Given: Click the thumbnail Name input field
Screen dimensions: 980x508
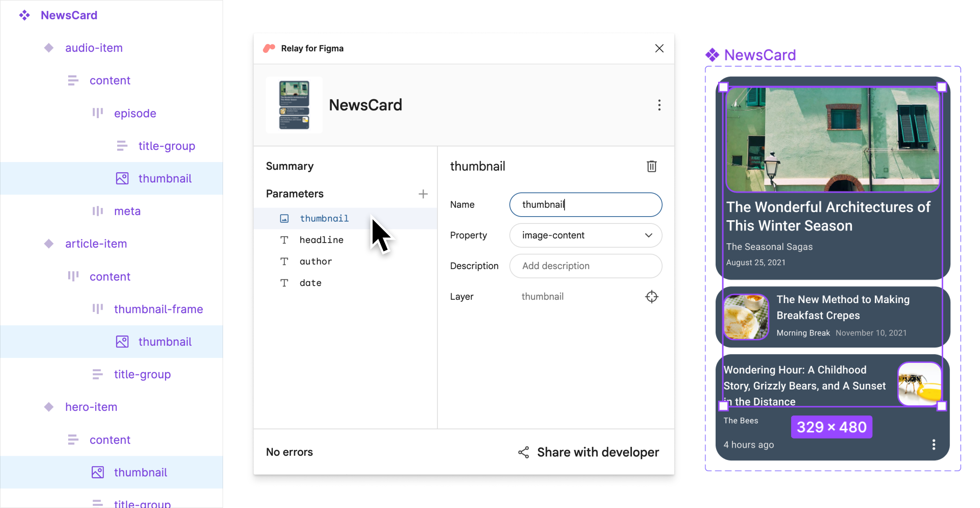Looking at the screenshot, I should coord(585,204).
